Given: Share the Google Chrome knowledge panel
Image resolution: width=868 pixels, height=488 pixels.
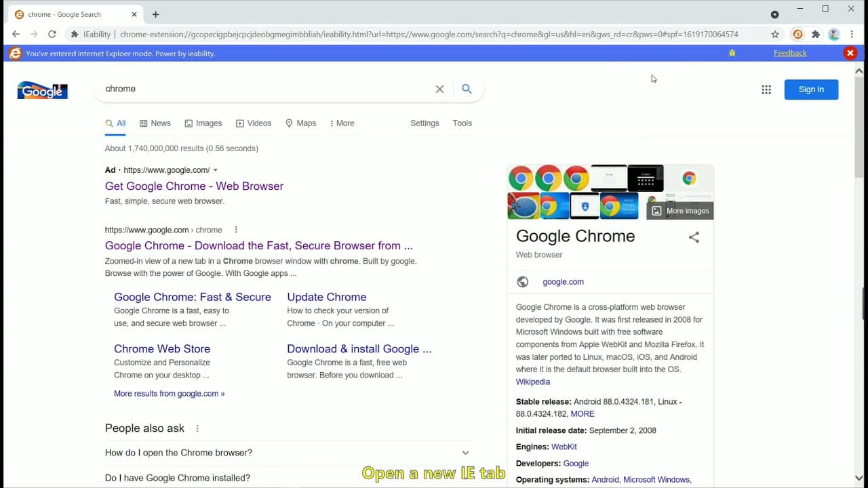Looking at the screenshot, I should (x=694, y=237).
